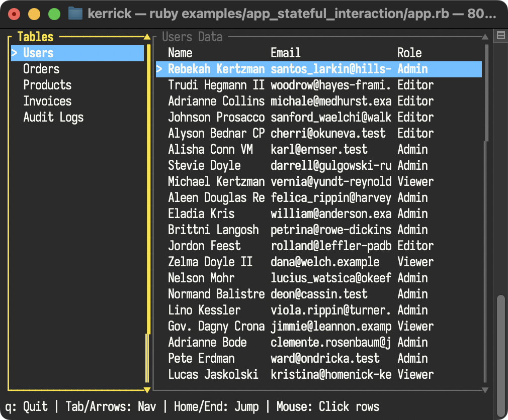Screen dimensions: 508x420
Task: Click the Name column header
Action: (x=180, y=53)
